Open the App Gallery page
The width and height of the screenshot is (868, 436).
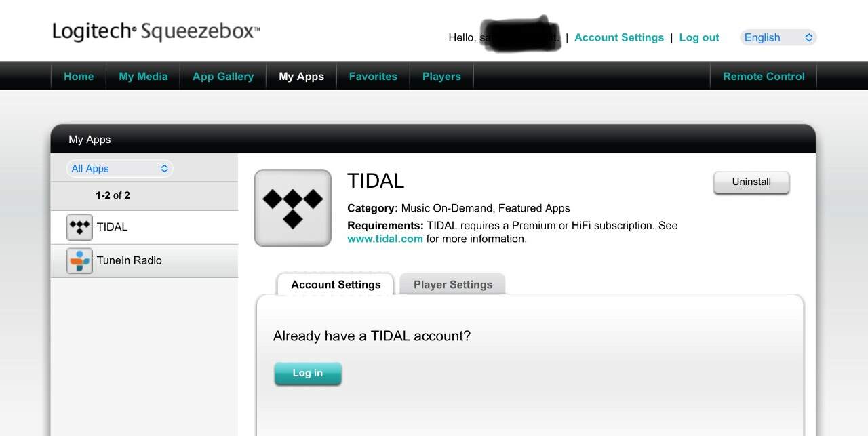click(x=223, y=76)
